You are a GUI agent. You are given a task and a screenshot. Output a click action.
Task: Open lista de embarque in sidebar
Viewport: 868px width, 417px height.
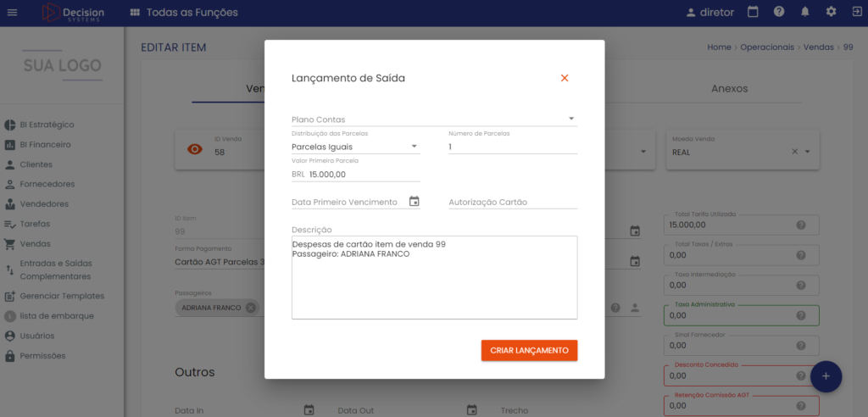(49, 315)
